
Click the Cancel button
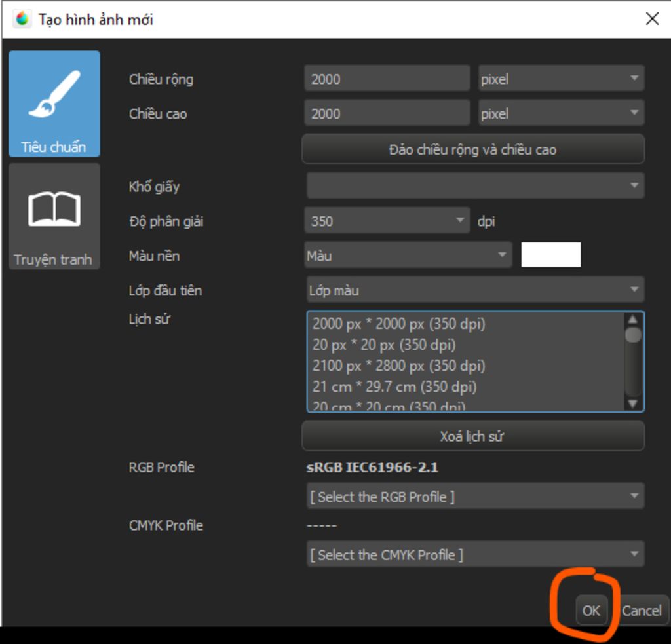[642, 610]
